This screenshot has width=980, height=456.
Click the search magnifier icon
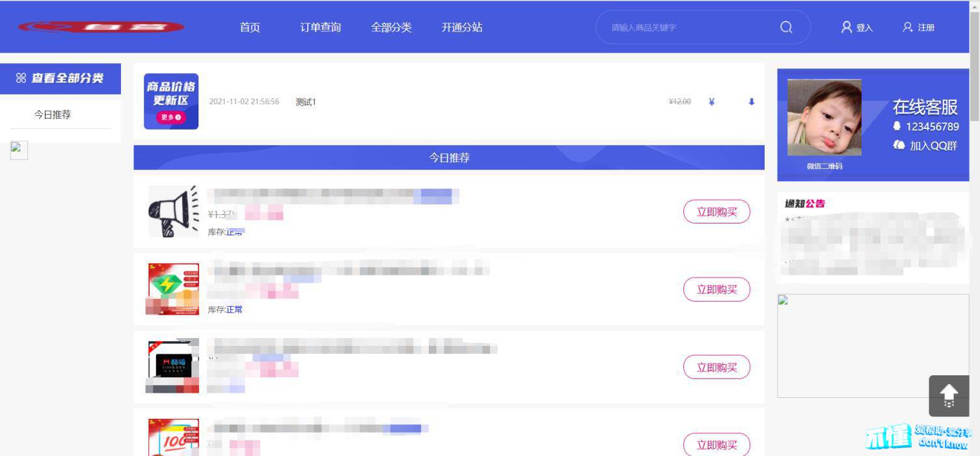[x=786, y=27]
